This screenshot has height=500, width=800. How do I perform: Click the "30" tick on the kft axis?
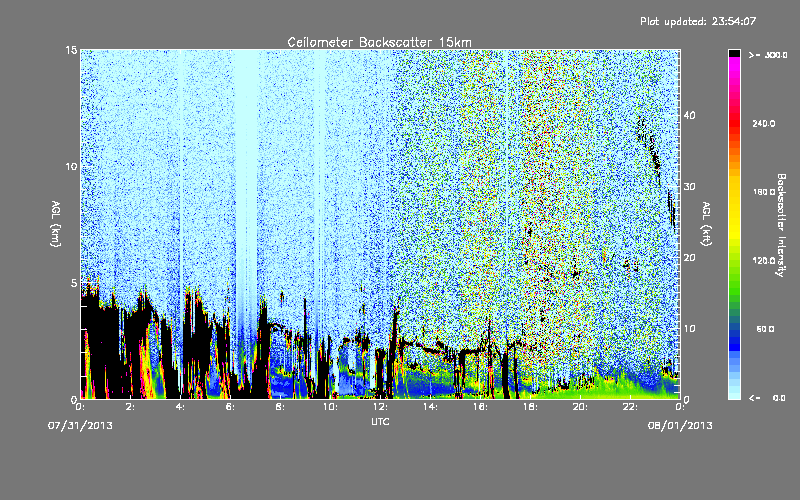coord(689,186)
